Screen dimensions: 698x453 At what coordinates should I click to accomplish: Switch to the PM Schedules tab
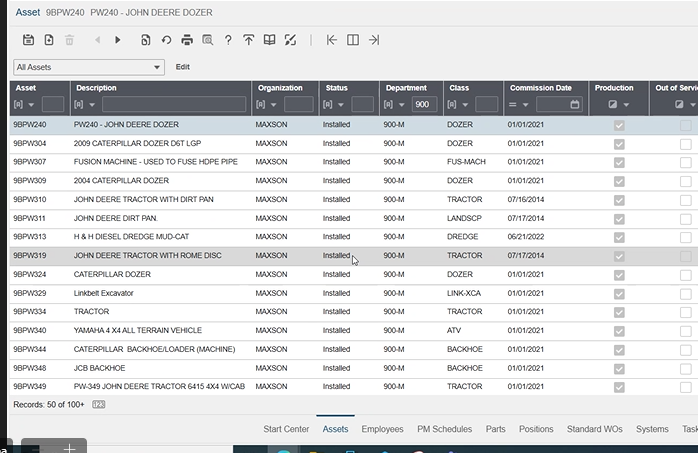(x=444, y=429)
